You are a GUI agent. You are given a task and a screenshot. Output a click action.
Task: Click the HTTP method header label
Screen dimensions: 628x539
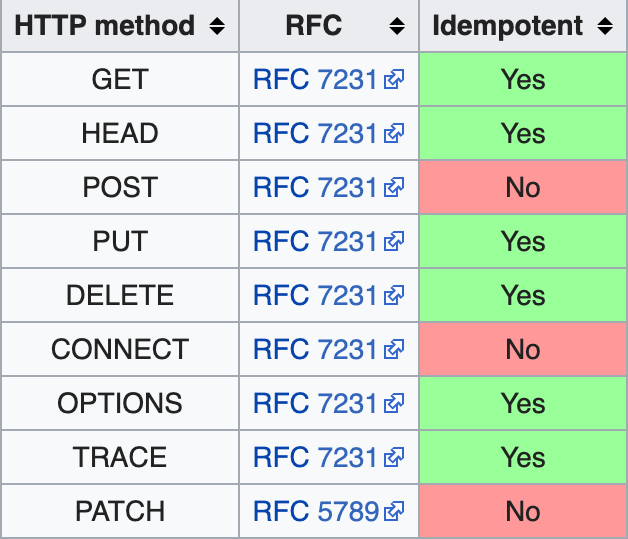coord(105,27)
